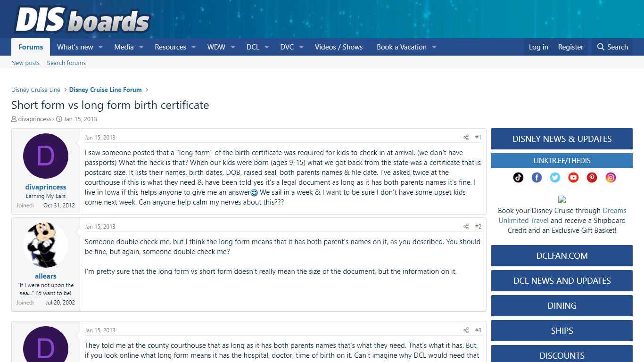Click the share icon on post #3
The image size is (644, 362).
point(466,330)
